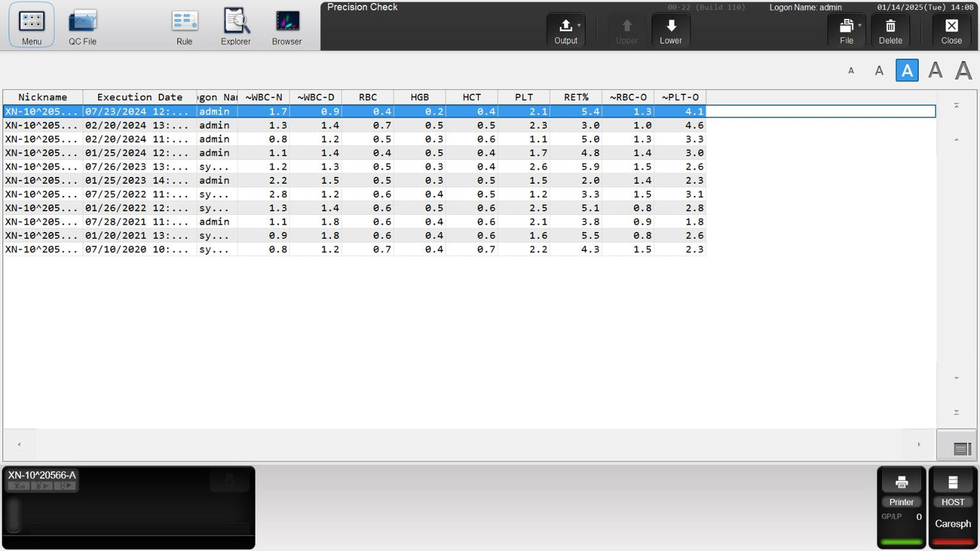Image resolution: width=980 pixels, height=551 pixels.
Task: Move selection down with Lower button
Action: [x=671, y=30]
